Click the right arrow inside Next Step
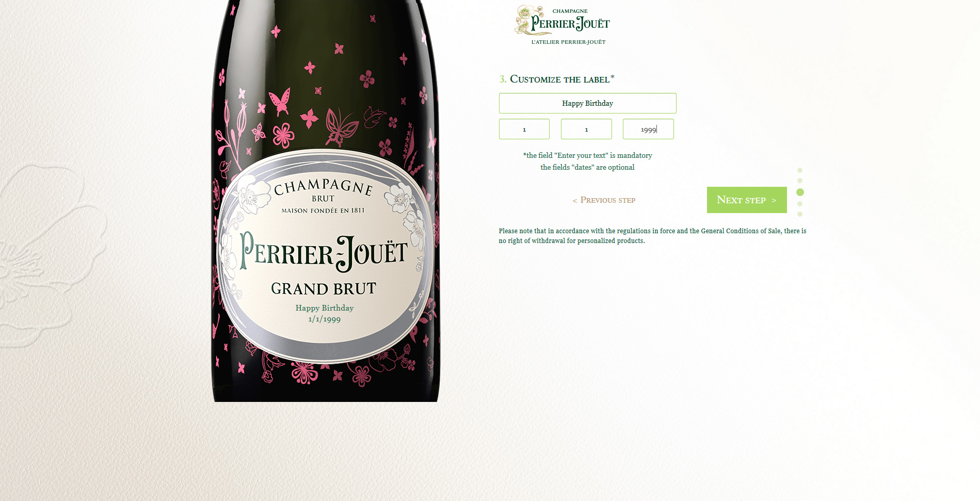980x501 pixels. coord(774,201)
